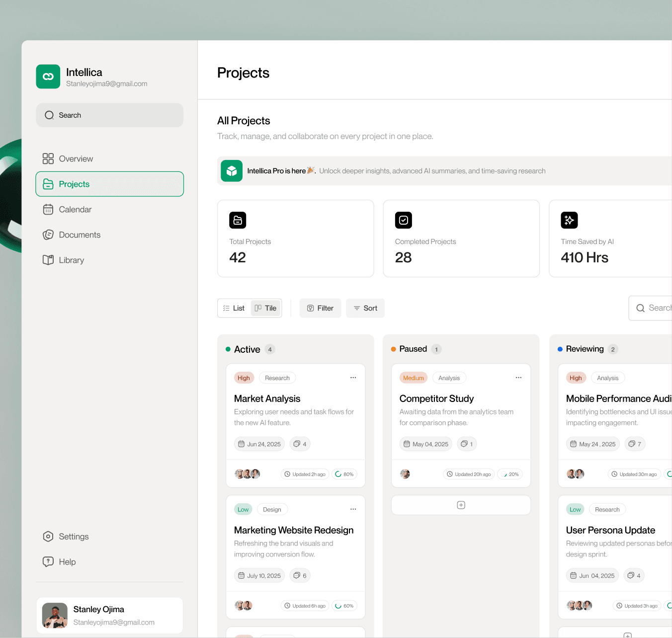Click Market Analysis 80% progress indicator
This screenshot has width=672, height=638.
(x=344, y=474)
